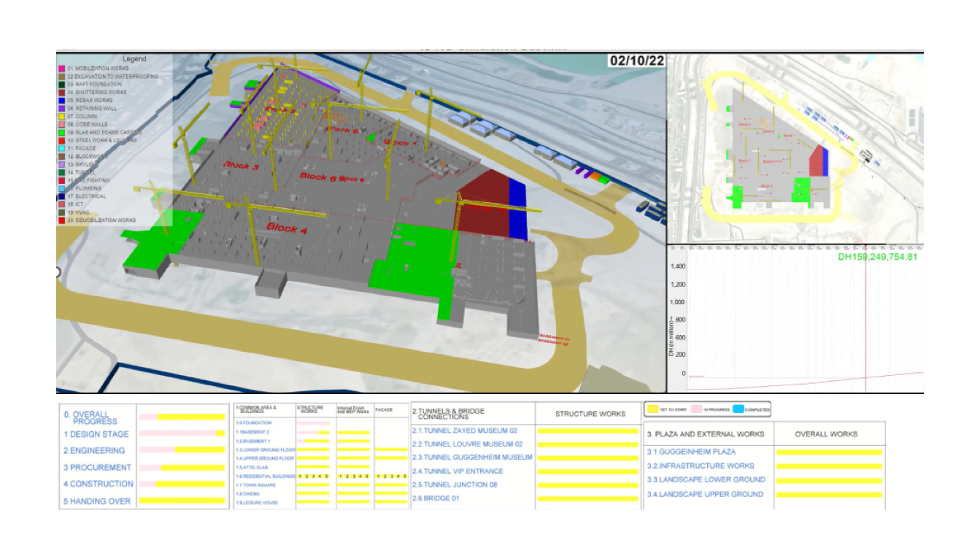
Task: Select the Block 3 label in 3D model
Action: [241, 166]
